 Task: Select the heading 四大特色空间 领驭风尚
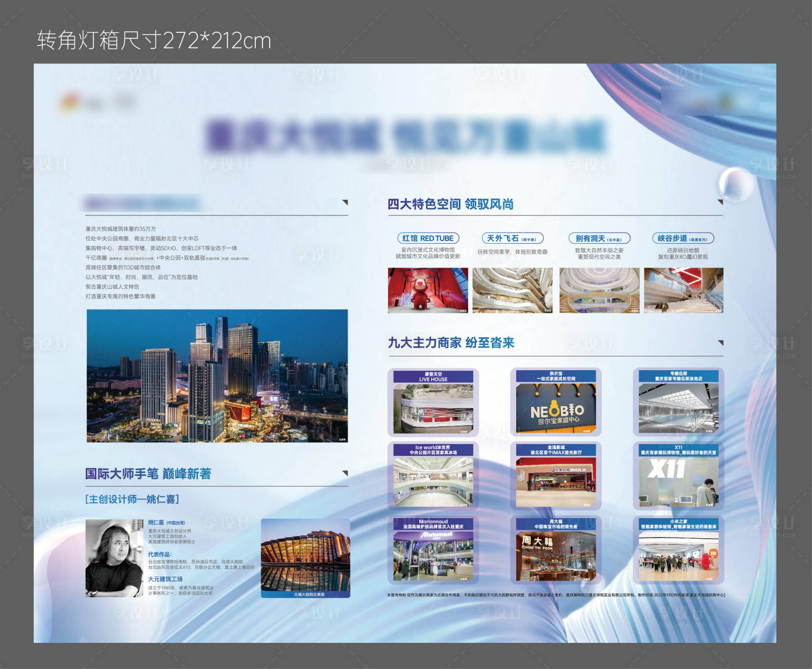450,204
